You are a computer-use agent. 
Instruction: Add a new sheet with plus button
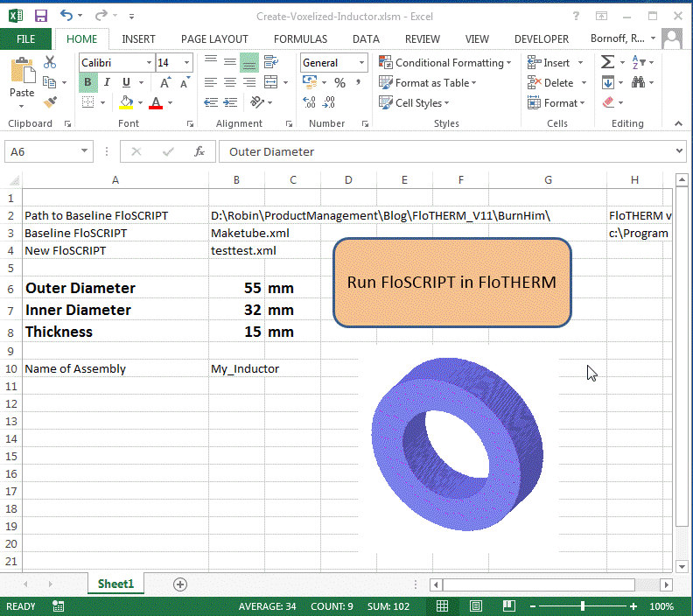(x=180, y=584)
